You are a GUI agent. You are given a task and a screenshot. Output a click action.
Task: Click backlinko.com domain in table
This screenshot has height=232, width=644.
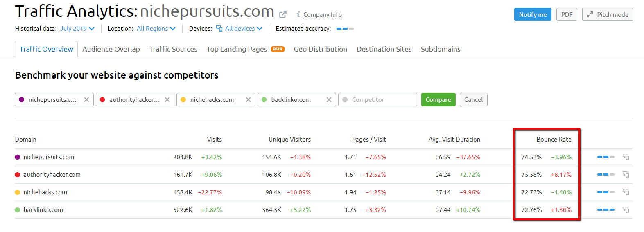pyautogui.click(x=43, y=210)
